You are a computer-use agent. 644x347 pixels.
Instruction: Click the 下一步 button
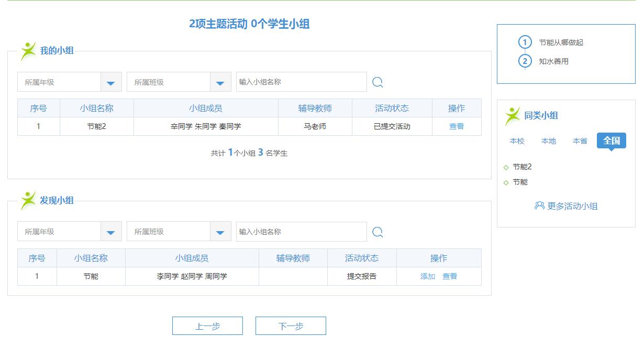coord(291,326)
